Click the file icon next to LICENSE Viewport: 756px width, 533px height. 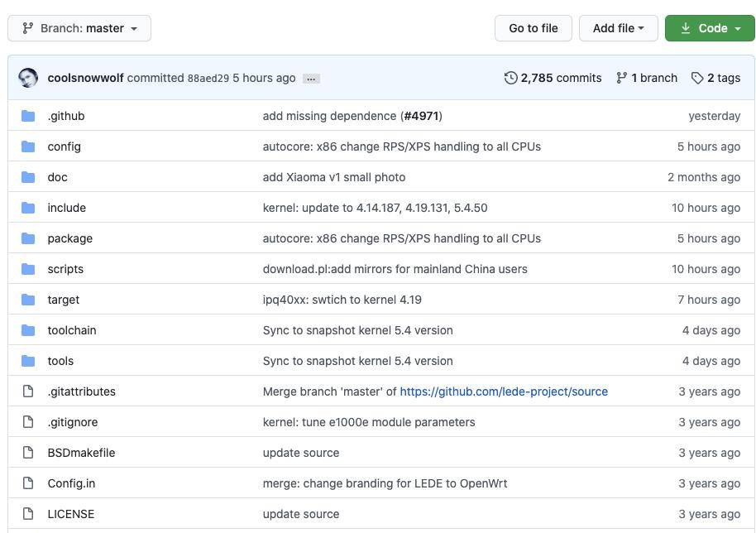pyautogui.click(x=28, y=514)
